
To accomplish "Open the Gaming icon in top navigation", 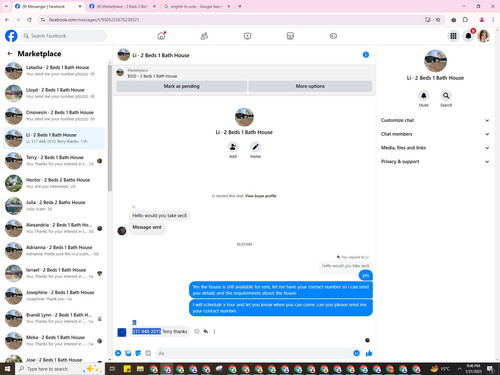I will (x=333, y=36).
